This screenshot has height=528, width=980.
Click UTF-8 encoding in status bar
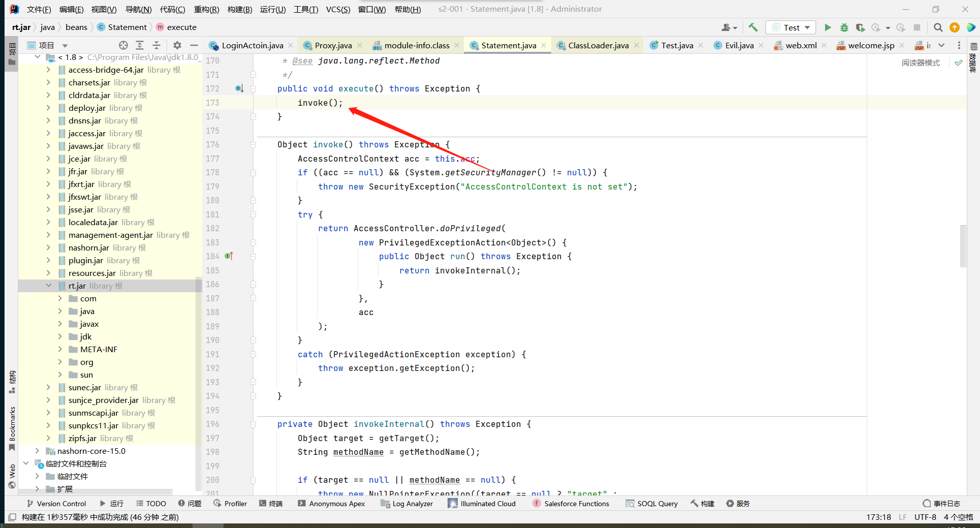(x=925, y=517)
